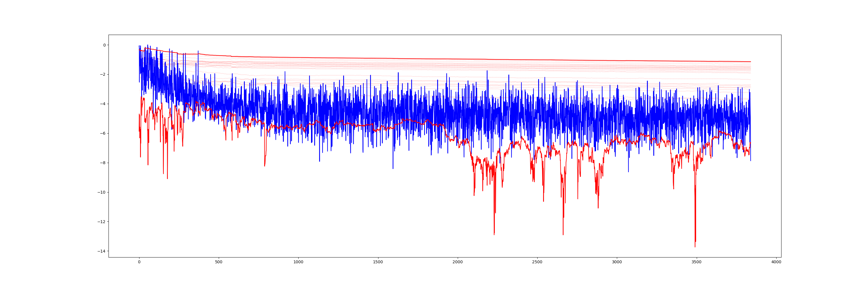Click the x-axis tick label 2500
The image size is (868, 289).
(537, 262)
